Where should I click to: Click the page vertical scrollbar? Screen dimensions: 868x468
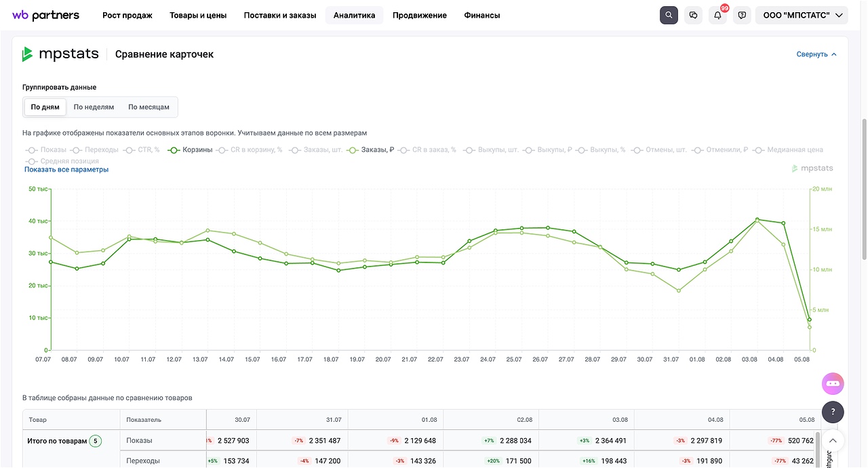[864, 189]
